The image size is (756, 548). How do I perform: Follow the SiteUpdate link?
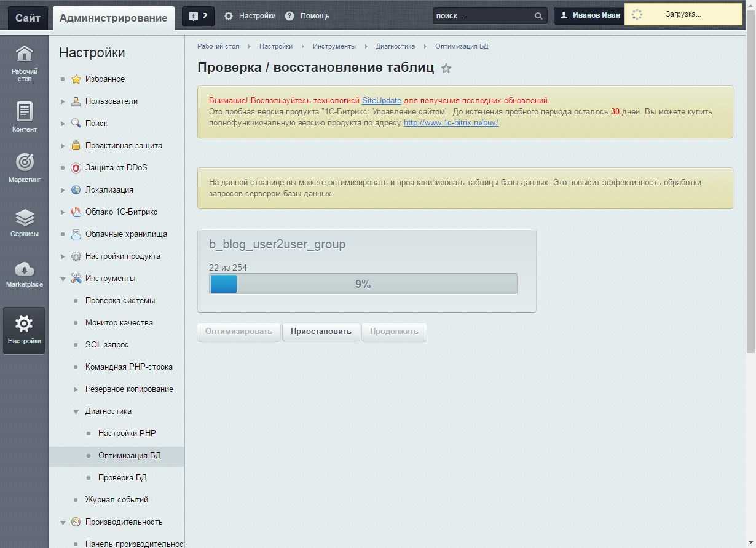click(x=381, y=100)
